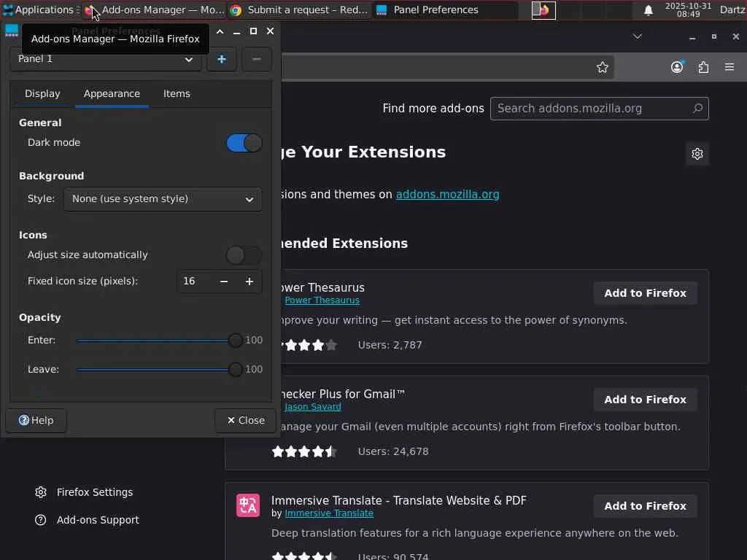The height and width of the screenshot is (560, 747).
Task: Open Firefox Settings from the sidebar
Action: [x=94, y=492]
